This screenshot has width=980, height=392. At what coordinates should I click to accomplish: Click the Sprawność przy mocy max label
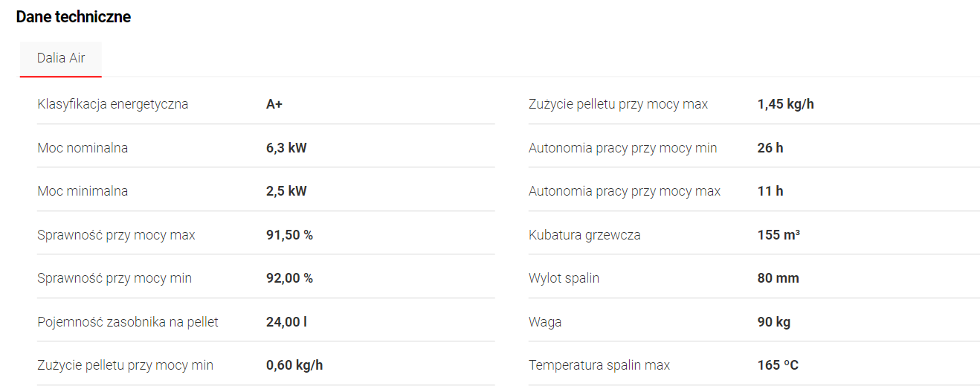[116, 235]
